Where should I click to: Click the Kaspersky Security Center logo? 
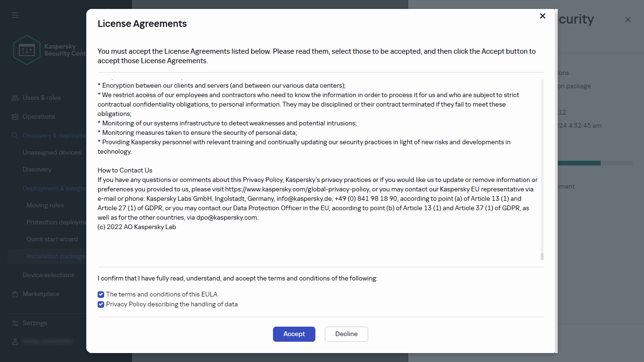click(27, 49)
